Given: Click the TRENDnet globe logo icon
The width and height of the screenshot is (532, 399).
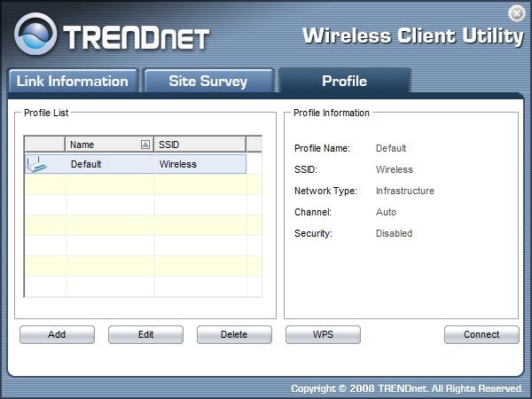Looking at the screenshot, I should tap(35, 34).
